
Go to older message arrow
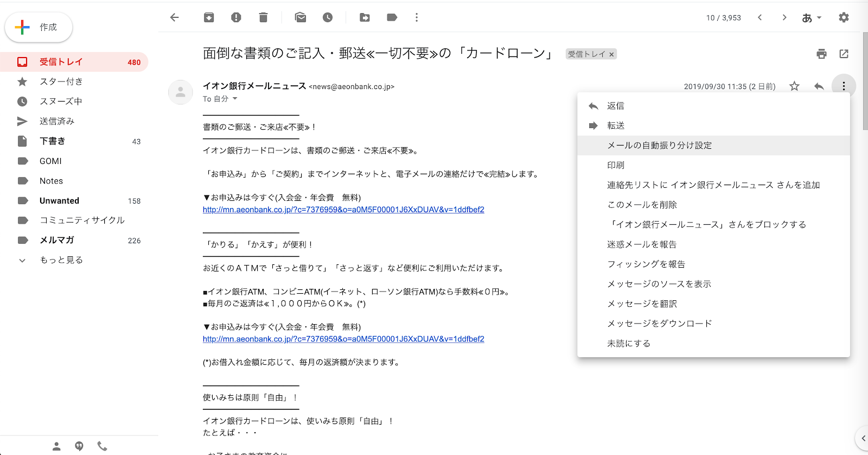coord(784,17)
